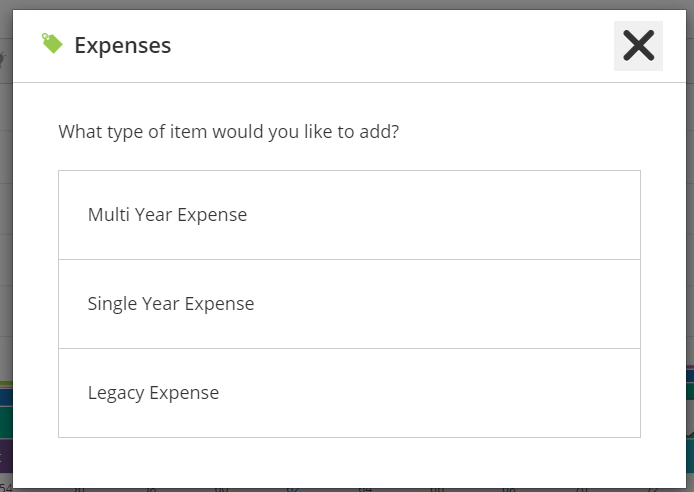Click the blank area below Legacy Expense
The height and width of the screenshot is (492, 694).
click(x=349, y=462)
